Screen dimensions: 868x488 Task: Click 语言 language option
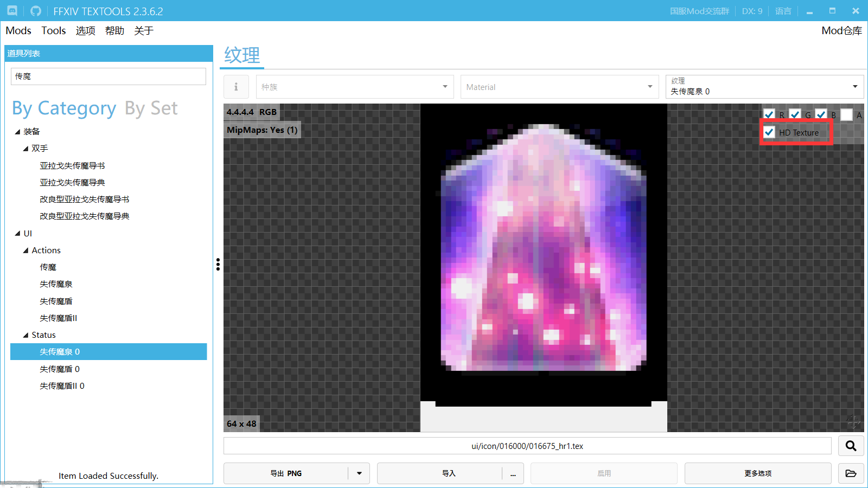(783, 11)
